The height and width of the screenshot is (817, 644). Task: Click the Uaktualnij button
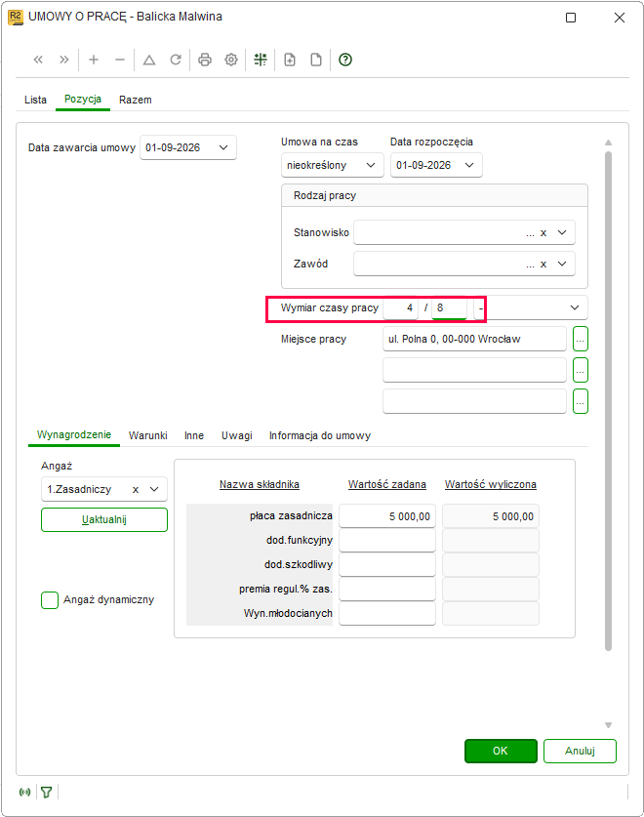[x=104, y=519]
